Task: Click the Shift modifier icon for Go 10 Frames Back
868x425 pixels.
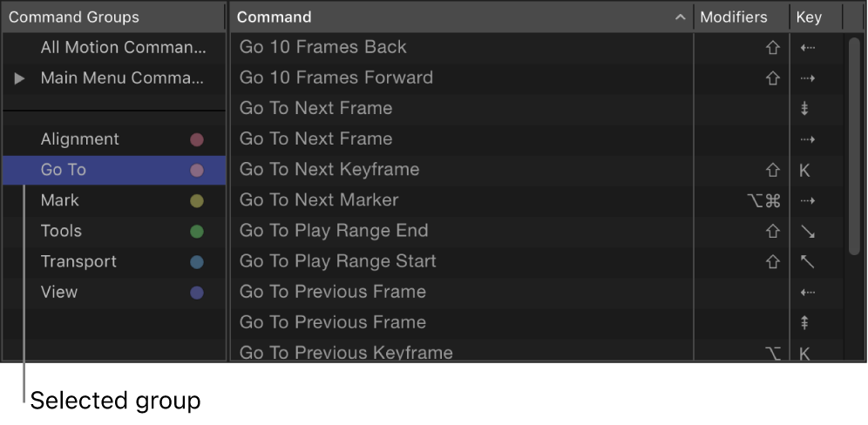Action: point(771,48)
